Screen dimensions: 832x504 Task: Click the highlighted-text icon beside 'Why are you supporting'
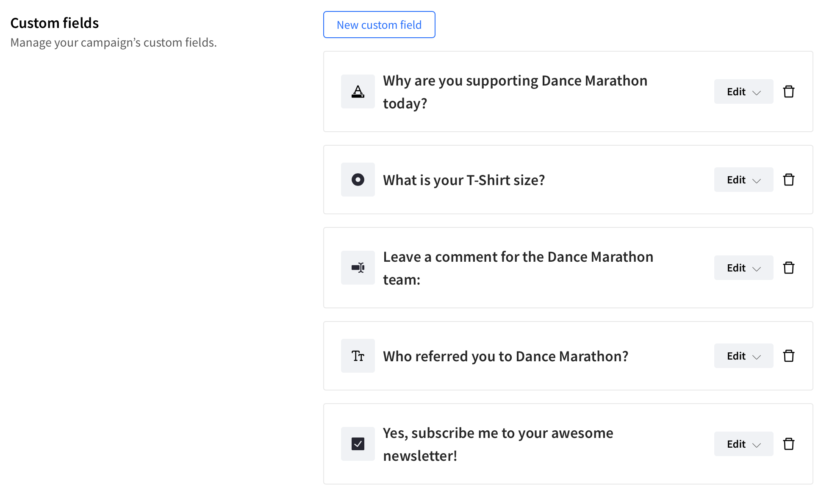coord(358,91)
